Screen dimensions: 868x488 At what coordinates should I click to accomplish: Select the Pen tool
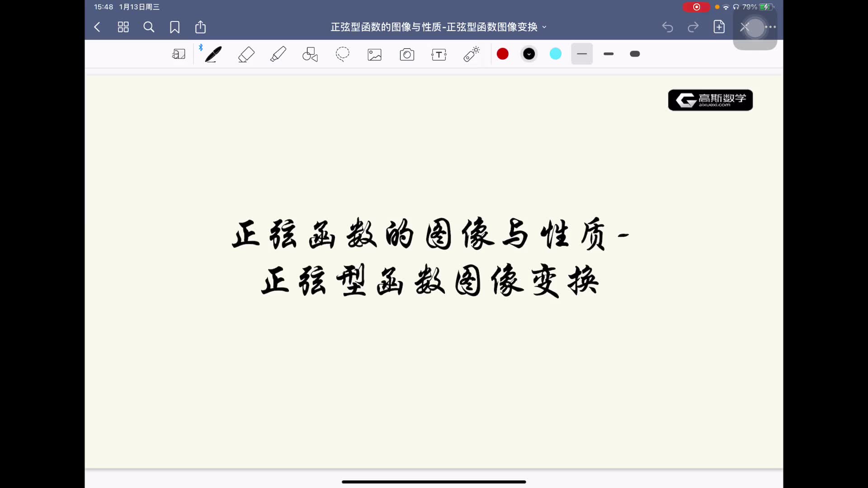click(213, 54)
